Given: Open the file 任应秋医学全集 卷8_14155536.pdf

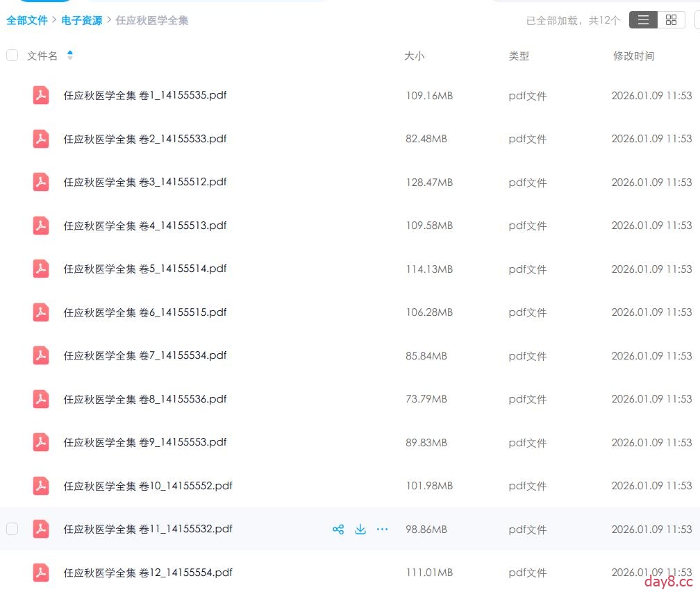Looking at the screenshot, I should point(145,399).
